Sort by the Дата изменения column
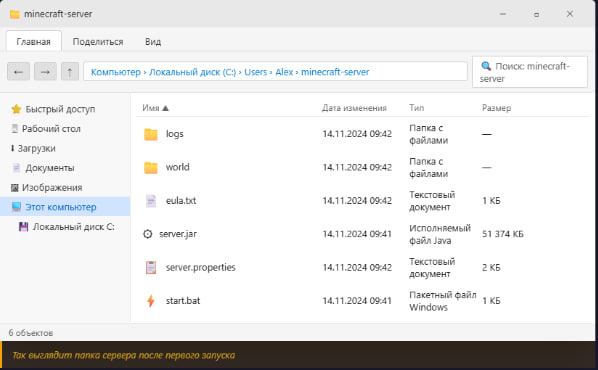The height and width of the screenshot is (370, 598). [354, 108]
